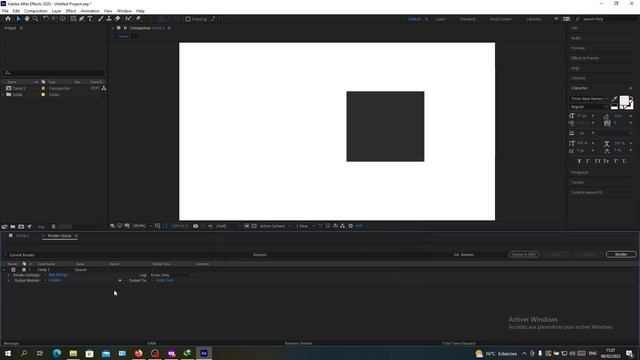Select the Roto Brush tool
Viewport: 640px width, 360px height.
(x=129, y=19)
